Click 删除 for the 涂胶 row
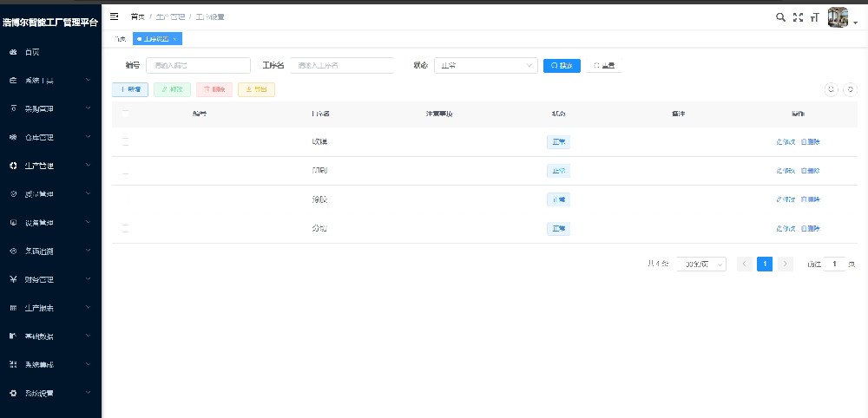 click(811, 199)
